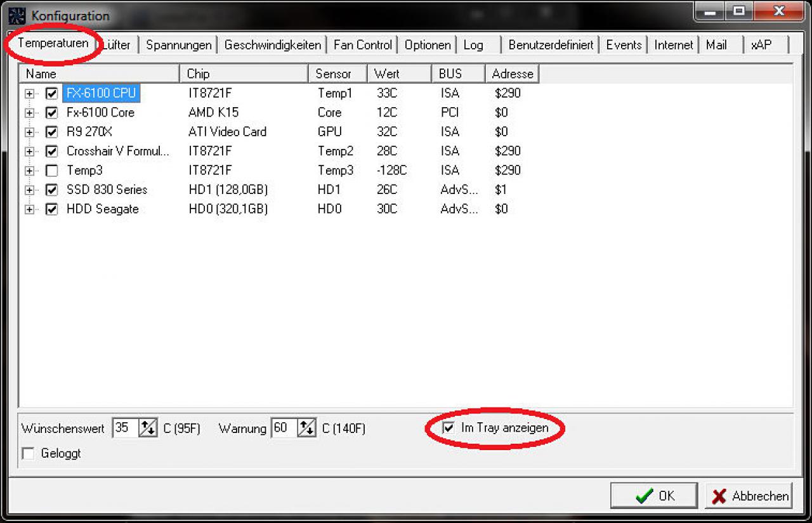The height and width of the screenshot is (523, 812).
Task: Uncheck the SSD 830 Series checkbox
Action: (x=52, y=190)
